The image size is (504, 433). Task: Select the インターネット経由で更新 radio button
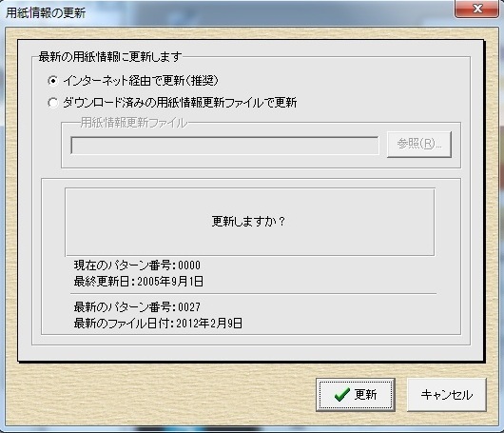(x=53, y=81)
